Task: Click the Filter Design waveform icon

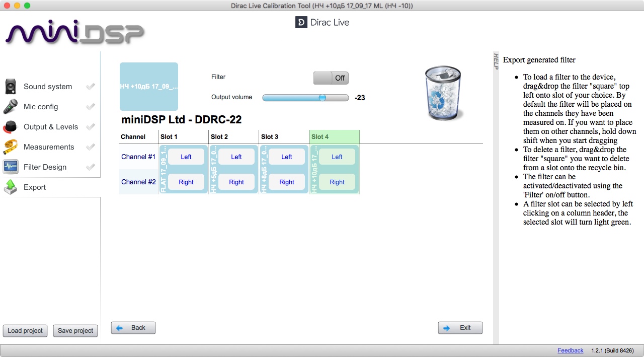Action: tap(11, 167)
